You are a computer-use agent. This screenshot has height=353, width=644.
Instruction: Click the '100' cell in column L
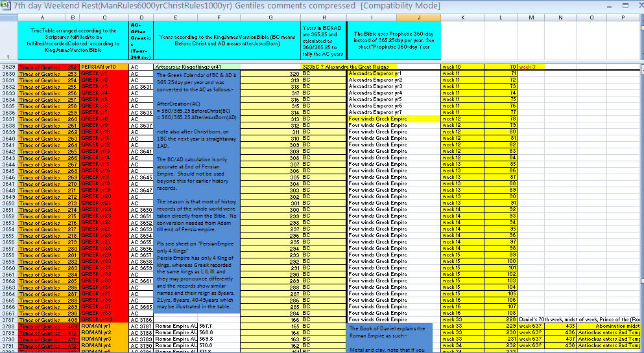coord(501,261)
